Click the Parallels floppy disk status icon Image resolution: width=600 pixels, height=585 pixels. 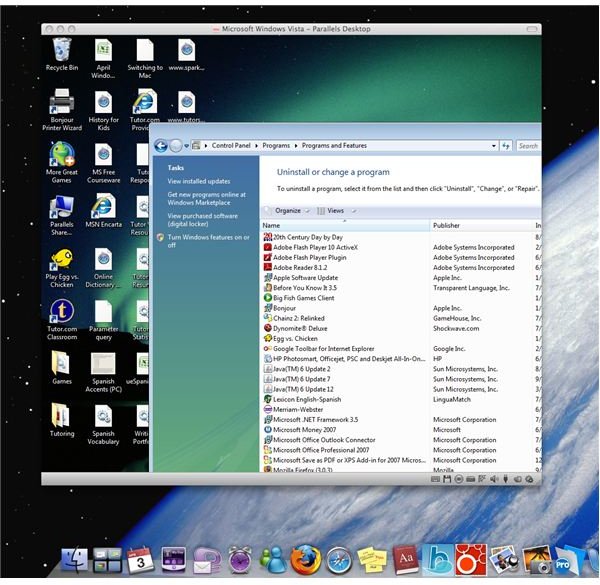(447, 479)
